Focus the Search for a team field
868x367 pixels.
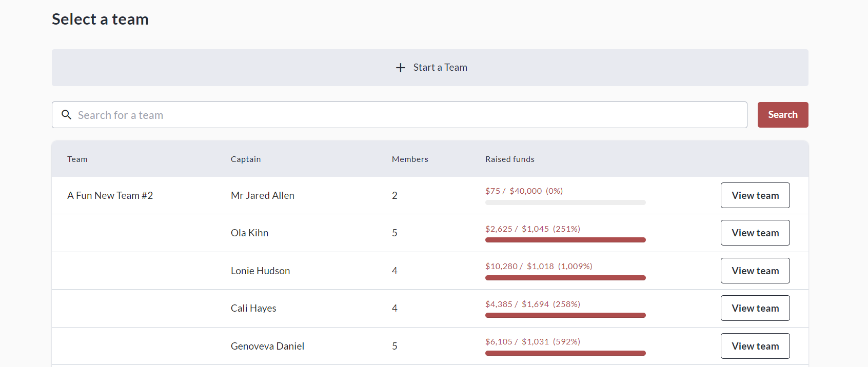pyautogui.click(x=405, y=115)
